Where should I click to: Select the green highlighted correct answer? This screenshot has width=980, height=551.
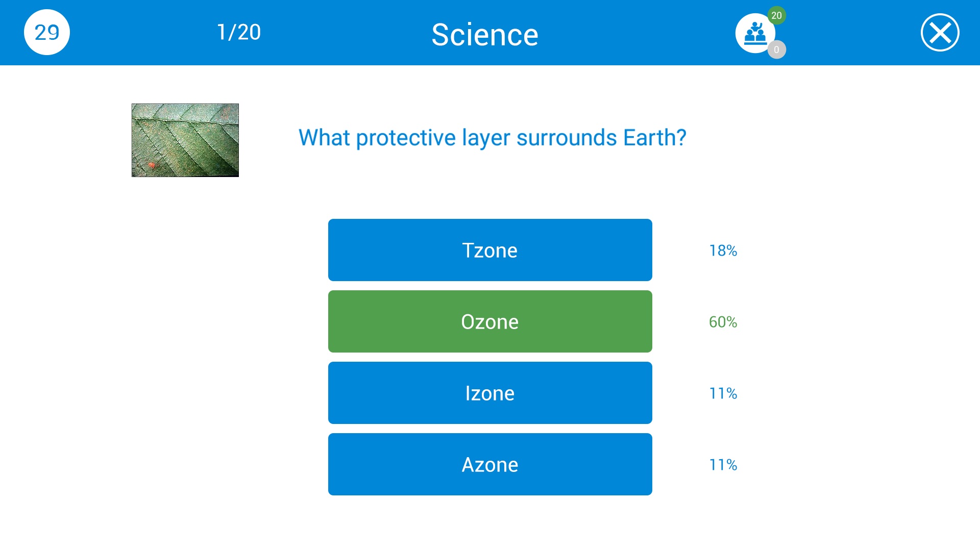click(490, 321)
